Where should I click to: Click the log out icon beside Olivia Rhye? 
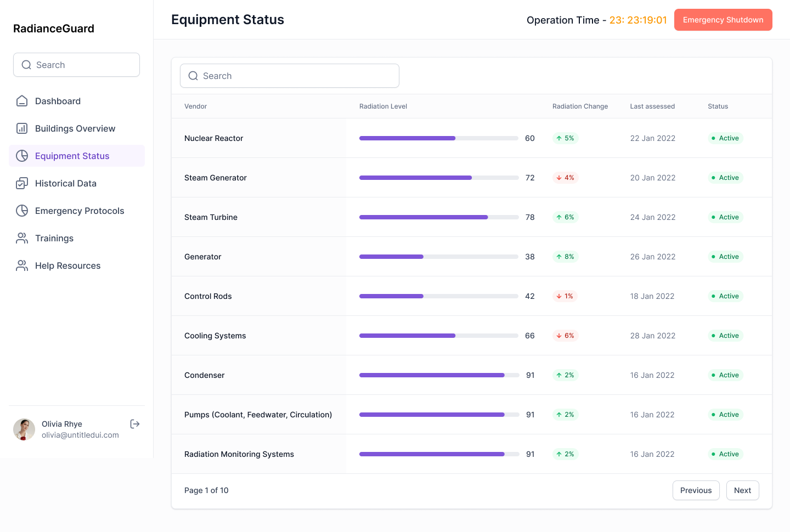coord(135,424)
